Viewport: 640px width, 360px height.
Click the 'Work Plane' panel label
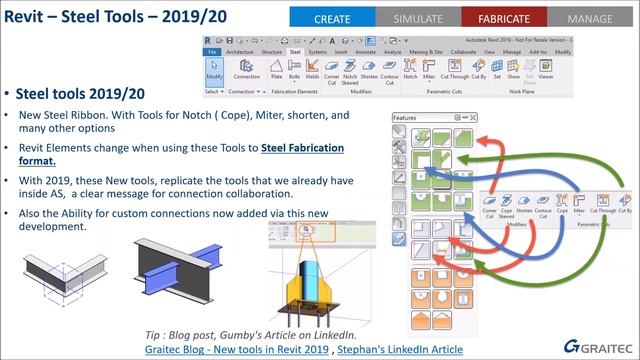(521, 92)
